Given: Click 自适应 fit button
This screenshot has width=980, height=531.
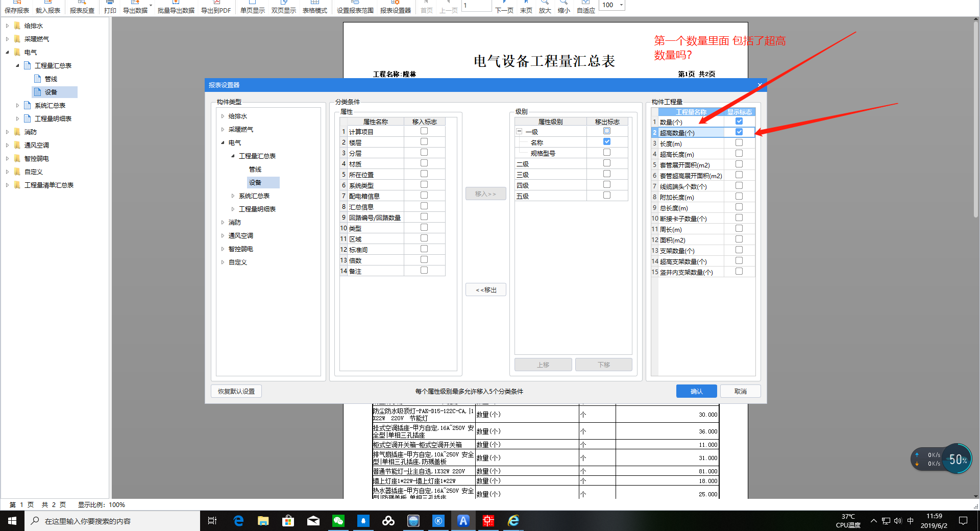Looking at the screenshot, I should pyautogui.click(x=586, y=7).
